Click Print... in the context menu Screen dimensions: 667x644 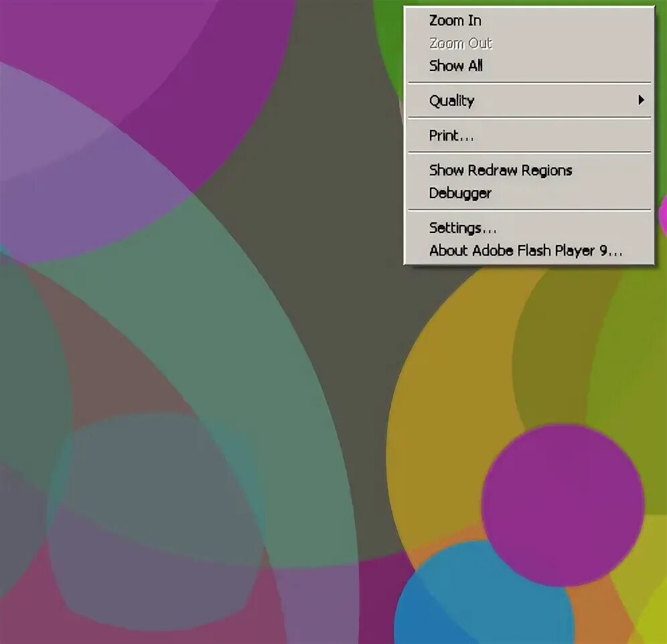529,136
